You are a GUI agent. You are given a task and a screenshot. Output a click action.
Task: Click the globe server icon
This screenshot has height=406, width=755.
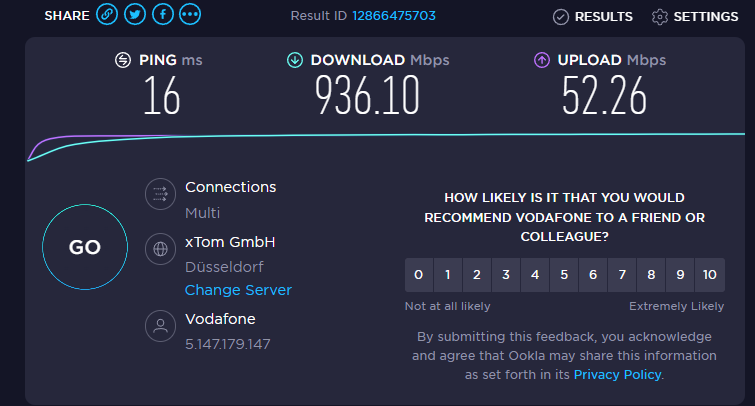(x=160, y=249)
